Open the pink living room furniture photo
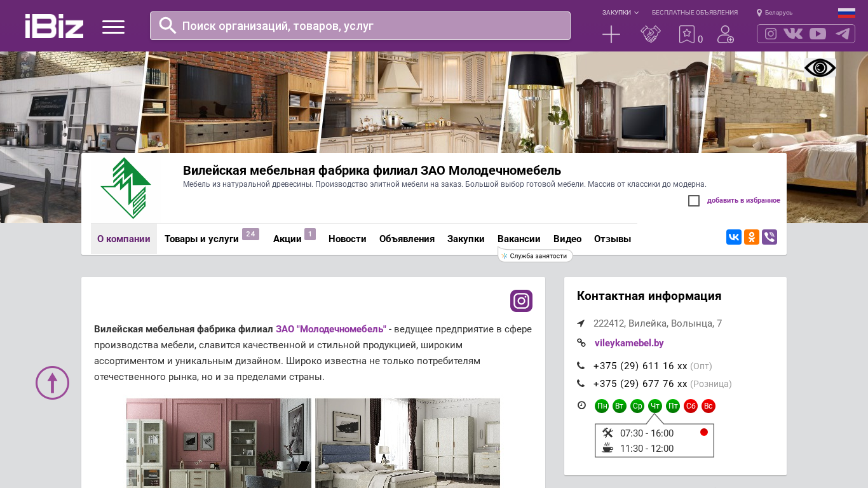Image resolution: width=868 pixels, height=488 pixels. tap(219, 443)
